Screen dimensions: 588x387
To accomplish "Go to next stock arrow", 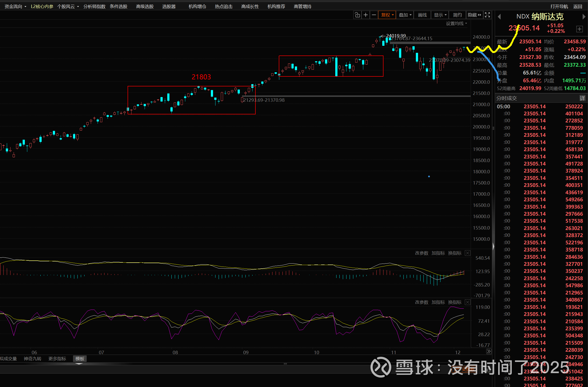I will click(584, 17).
